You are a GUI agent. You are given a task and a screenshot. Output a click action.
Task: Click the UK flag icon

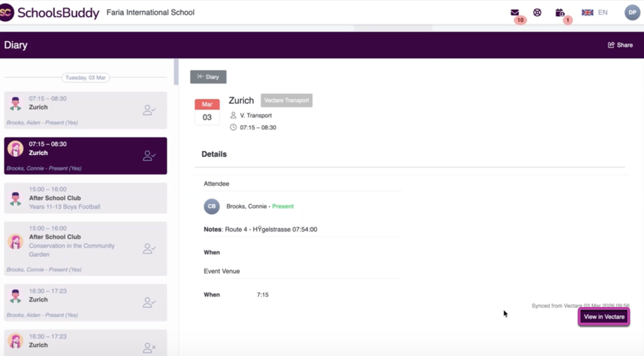click(x=587, y=12)
